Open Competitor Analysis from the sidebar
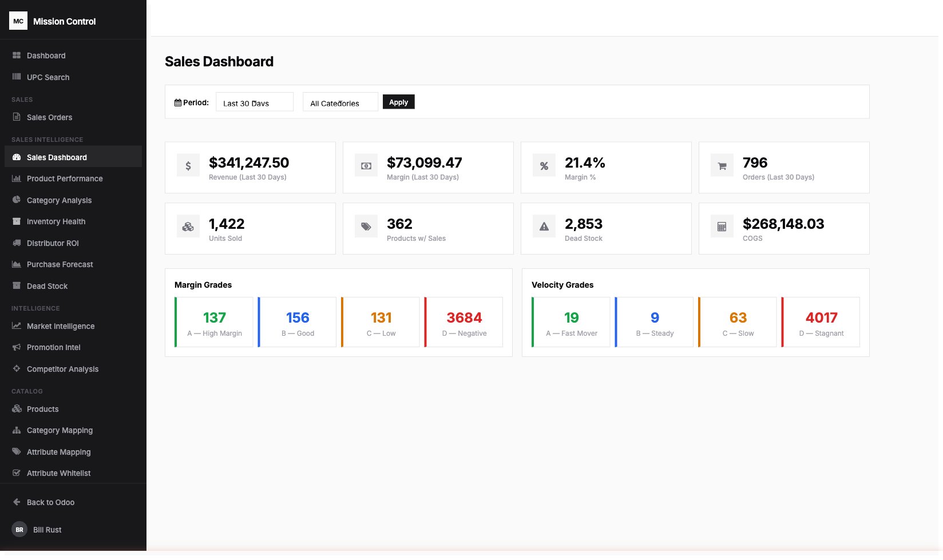Viewport: 943px width, 560px height. coord(62,369)
